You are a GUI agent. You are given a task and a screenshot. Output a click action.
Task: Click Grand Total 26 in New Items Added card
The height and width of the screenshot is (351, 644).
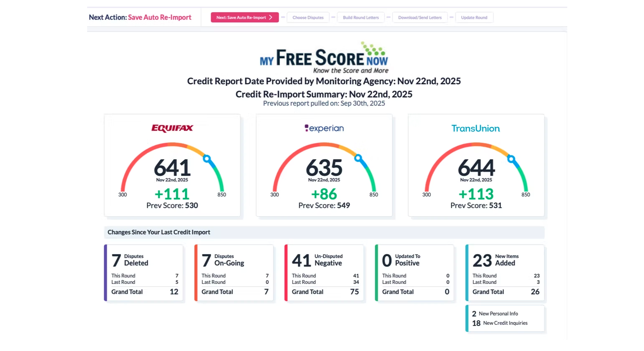(506, 292)
